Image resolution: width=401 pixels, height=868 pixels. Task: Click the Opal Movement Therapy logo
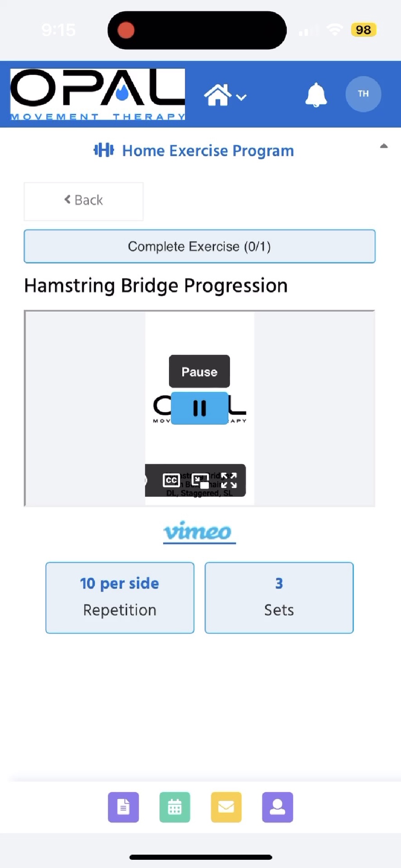(x=98, y=94)
